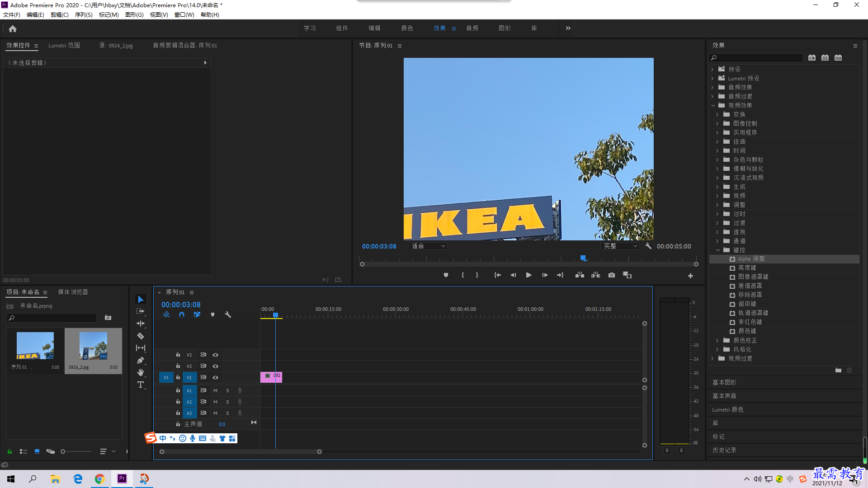The image size is (868, 488).
Task: Mute audio track A1
Action: coord(215,390)
